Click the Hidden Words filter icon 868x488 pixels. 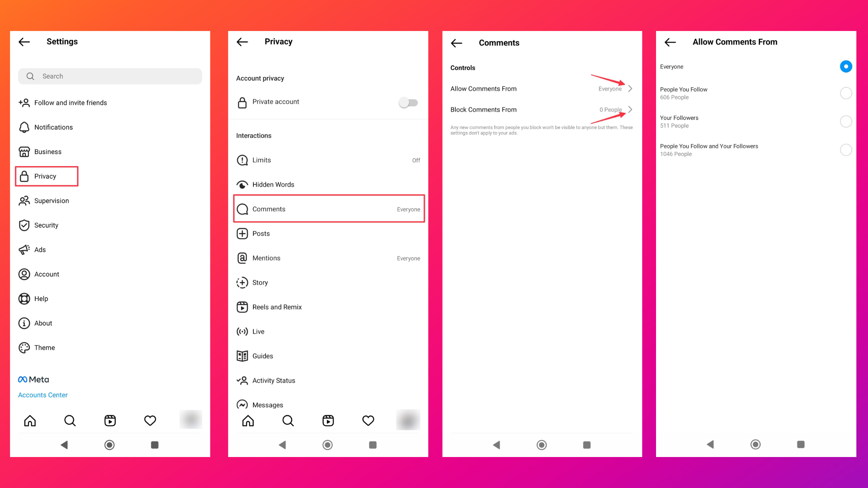241,184
